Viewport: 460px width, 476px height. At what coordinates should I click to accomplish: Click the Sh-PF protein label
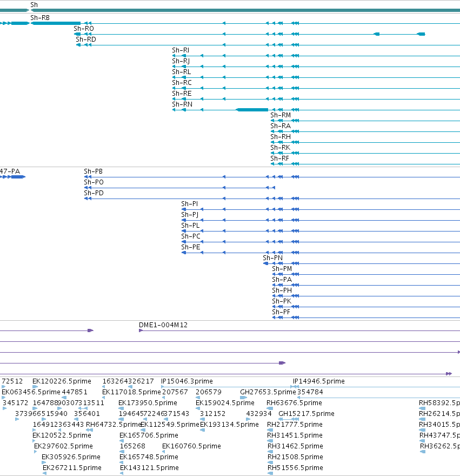pos(281,312)
